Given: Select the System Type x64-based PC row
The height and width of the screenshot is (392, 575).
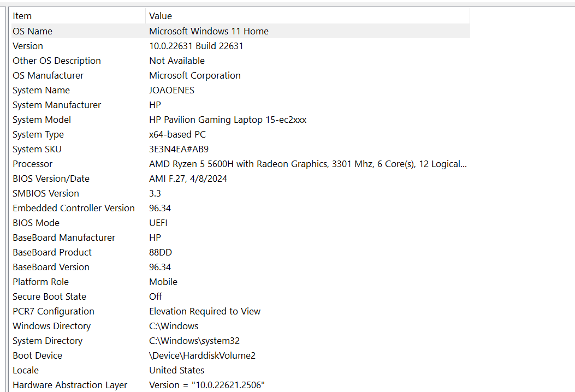Looking at the screenshot, I should [177, 134].
